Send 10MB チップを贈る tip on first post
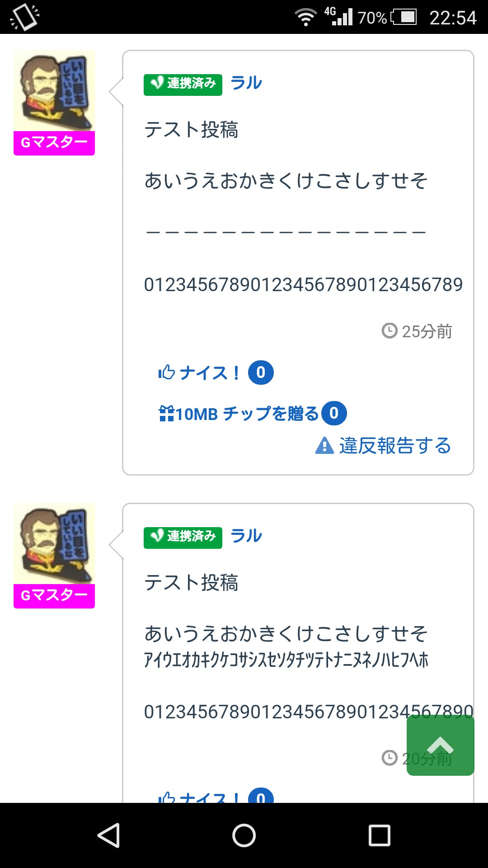Image resolution: width=488 pixels, height=868 pixels. 247,414
